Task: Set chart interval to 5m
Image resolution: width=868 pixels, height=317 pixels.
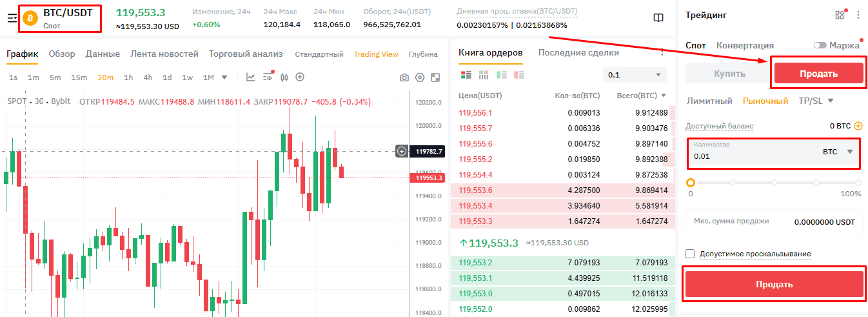Action: click(55, 77)
